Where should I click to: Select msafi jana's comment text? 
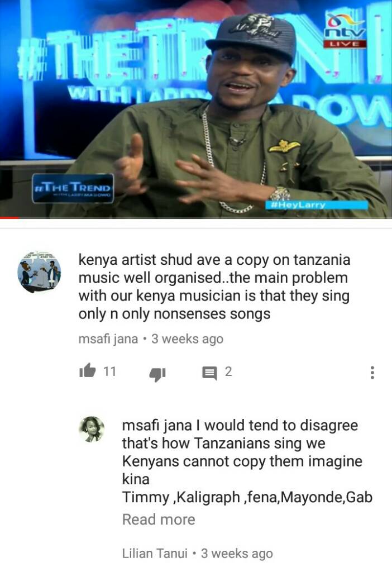pos(214,287)
